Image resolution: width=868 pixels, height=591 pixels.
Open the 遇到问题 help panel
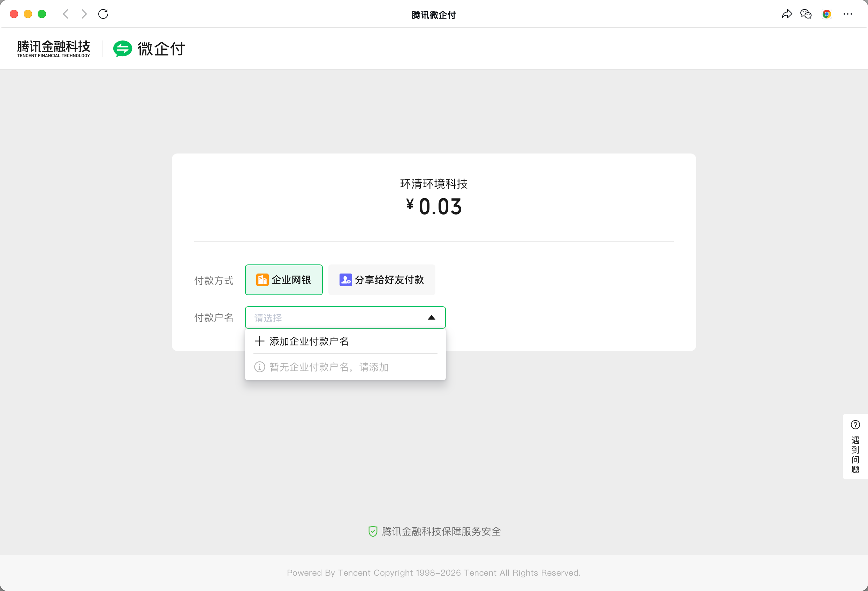pos(855,446)
